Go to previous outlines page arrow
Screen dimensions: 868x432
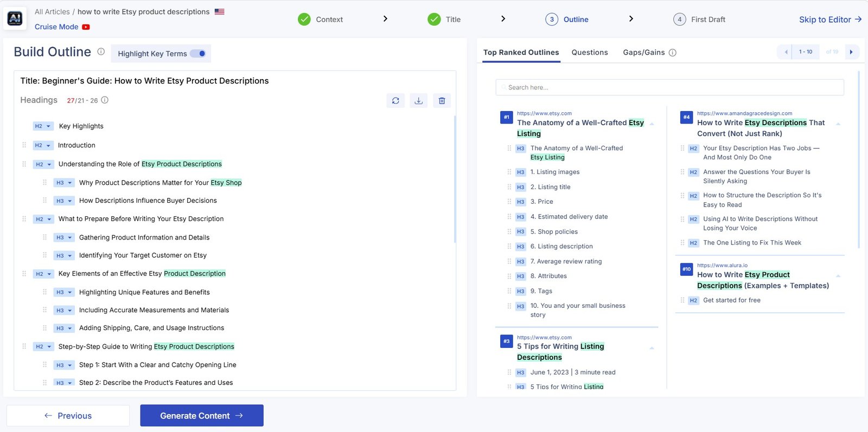tap(786, 52)
